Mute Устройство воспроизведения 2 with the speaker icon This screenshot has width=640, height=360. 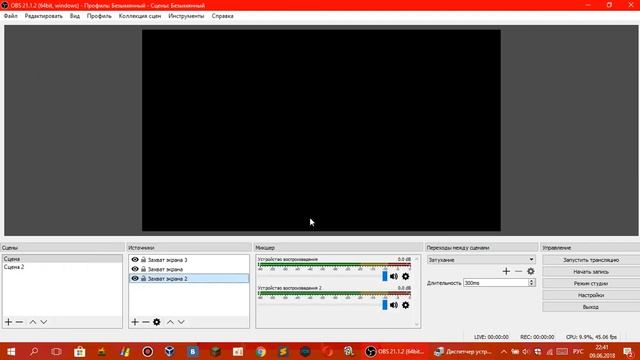(x=393, y=305)
